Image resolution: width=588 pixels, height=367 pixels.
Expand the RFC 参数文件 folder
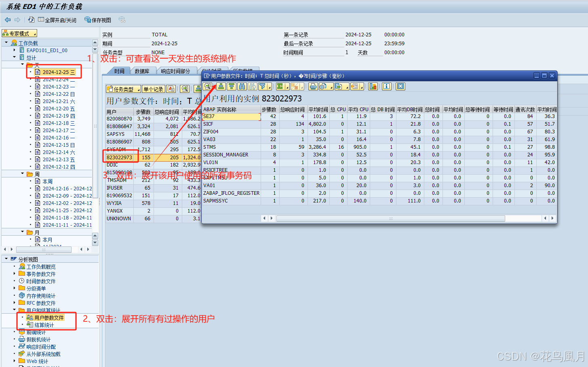click(15, 303)
